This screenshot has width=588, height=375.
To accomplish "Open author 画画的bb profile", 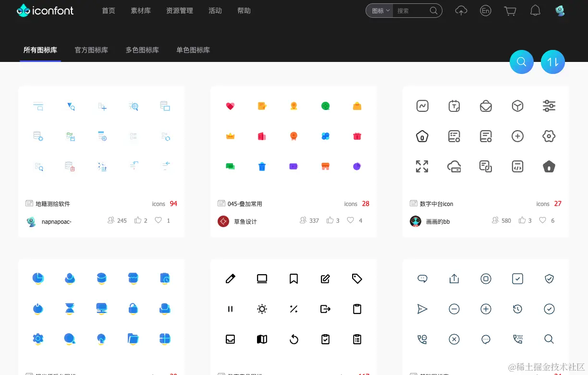I will [438, 221].
